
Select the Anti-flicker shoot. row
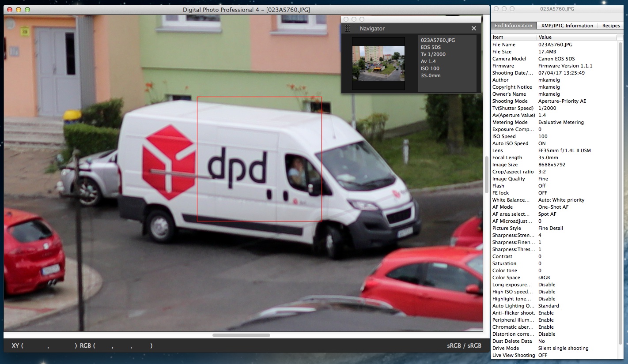(x=554, y=313)
